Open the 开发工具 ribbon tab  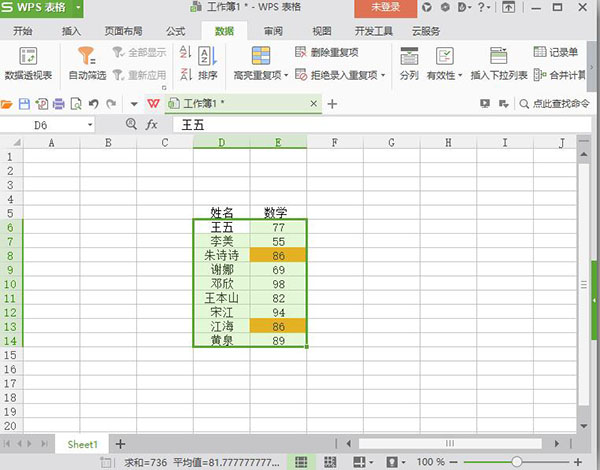point(373,31)
